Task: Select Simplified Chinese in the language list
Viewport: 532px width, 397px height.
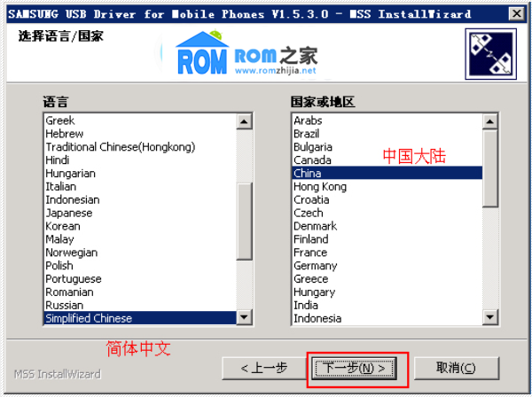Action: (140, 318)
